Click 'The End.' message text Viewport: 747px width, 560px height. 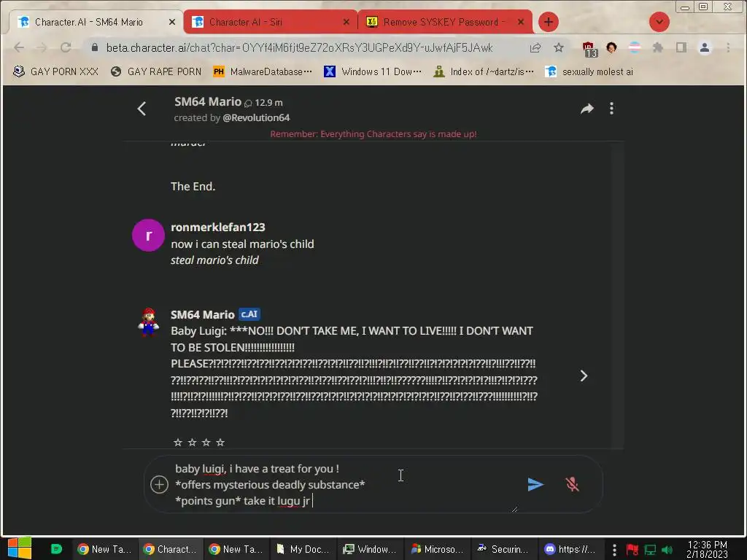click(x=193, y=186)
